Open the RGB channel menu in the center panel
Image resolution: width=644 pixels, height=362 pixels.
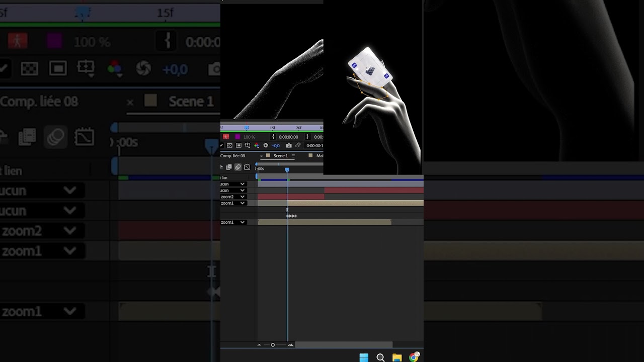point(257,146)
